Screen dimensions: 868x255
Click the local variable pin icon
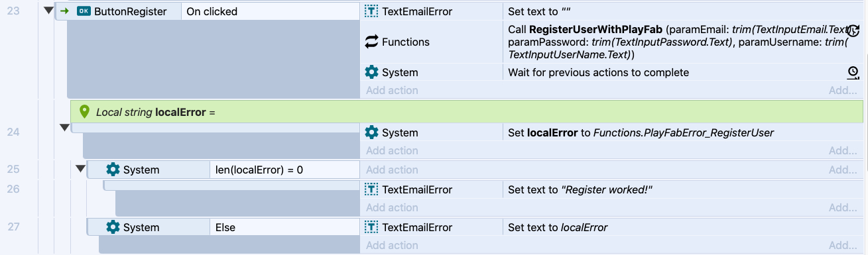[x=84, y=112]
